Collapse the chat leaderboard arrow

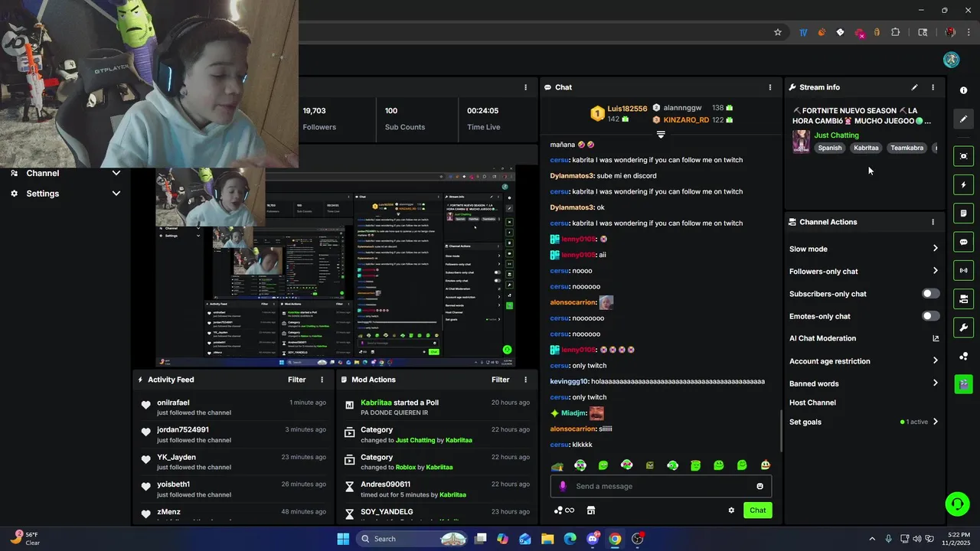[x=661, y=134]
